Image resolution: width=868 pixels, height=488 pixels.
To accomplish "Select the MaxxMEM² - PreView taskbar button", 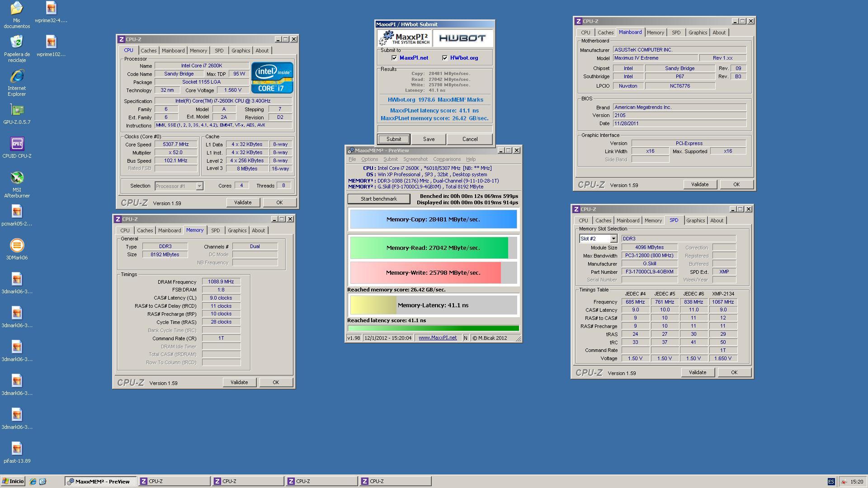I will pos(100,481).
